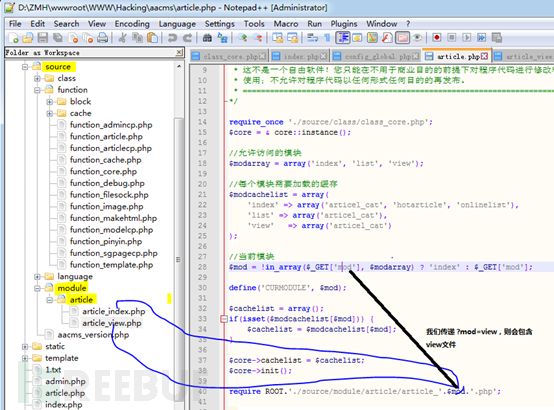Click the Cut scissors icon
The height and width of the screenshot is (410, 554).
pyautogui.click(x=123, y=37)
